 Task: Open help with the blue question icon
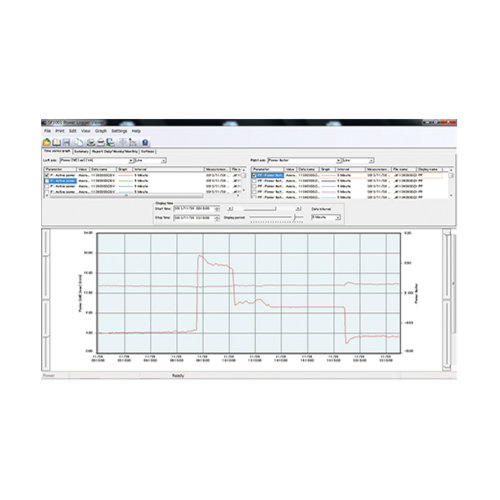[145, 142]
